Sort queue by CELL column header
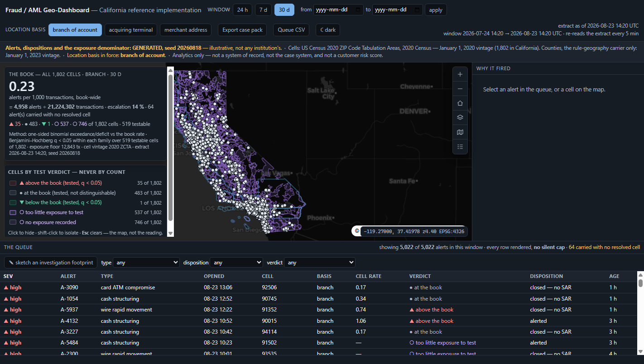Image resolution: width=644 pixels, height=364 pixels. click(x=268, y=276)
